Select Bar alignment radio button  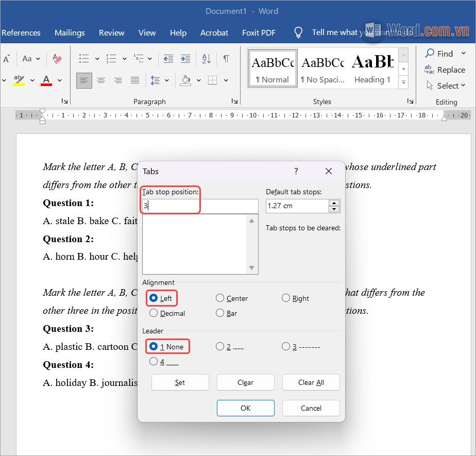(220, 313)
